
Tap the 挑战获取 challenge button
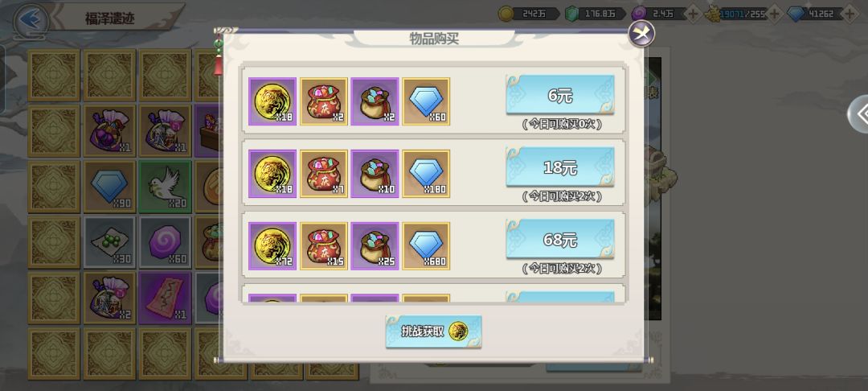pos(433,331)
